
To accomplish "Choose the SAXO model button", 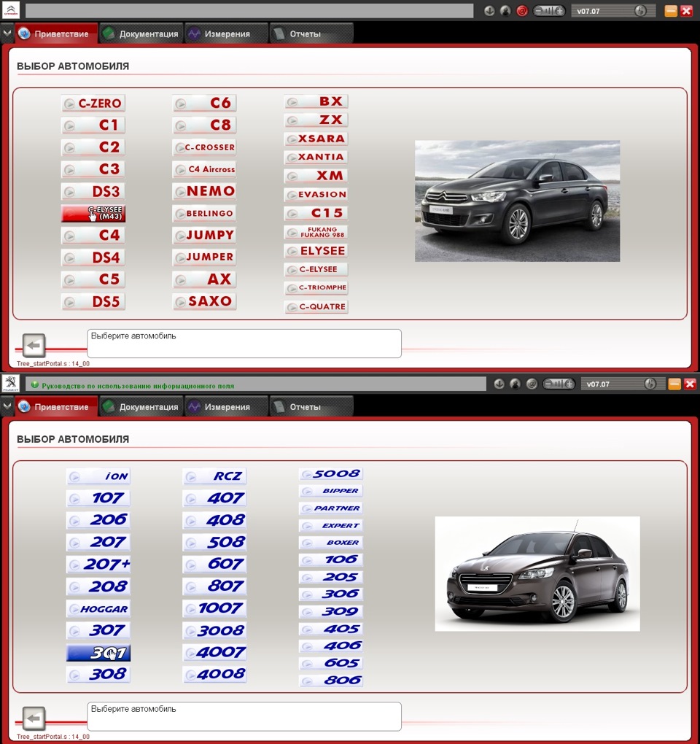I will (x=204, y=301).
